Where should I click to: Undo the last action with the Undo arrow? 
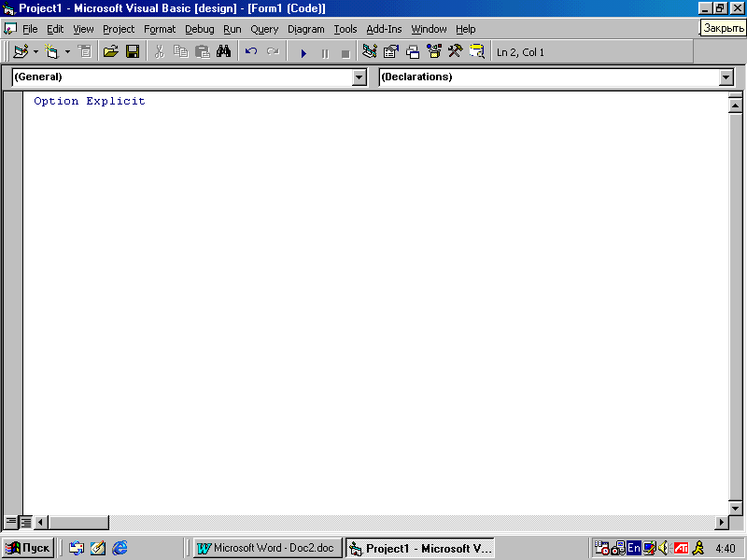click(x=251, y=51)
